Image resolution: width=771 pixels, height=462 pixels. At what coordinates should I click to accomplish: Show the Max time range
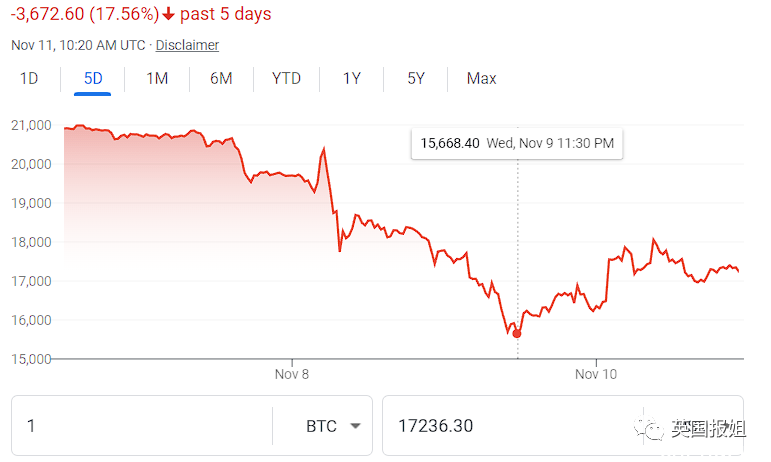point(481,78)
